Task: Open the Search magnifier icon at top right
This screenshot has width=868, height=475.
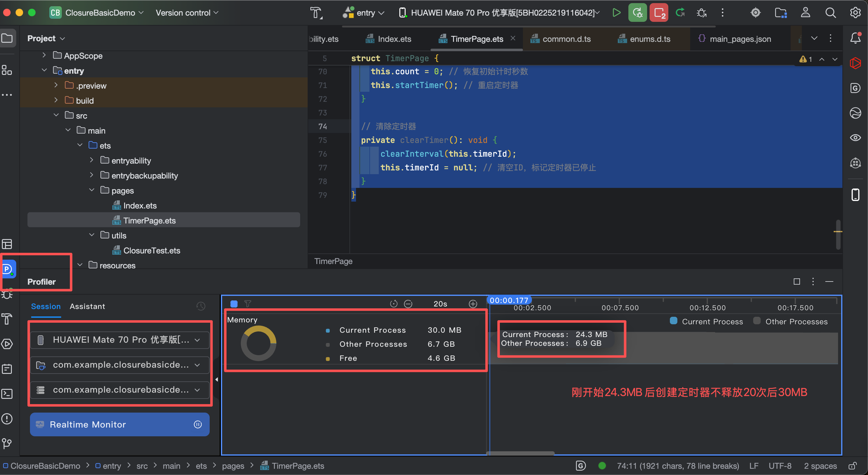Action: click(830, 13)
